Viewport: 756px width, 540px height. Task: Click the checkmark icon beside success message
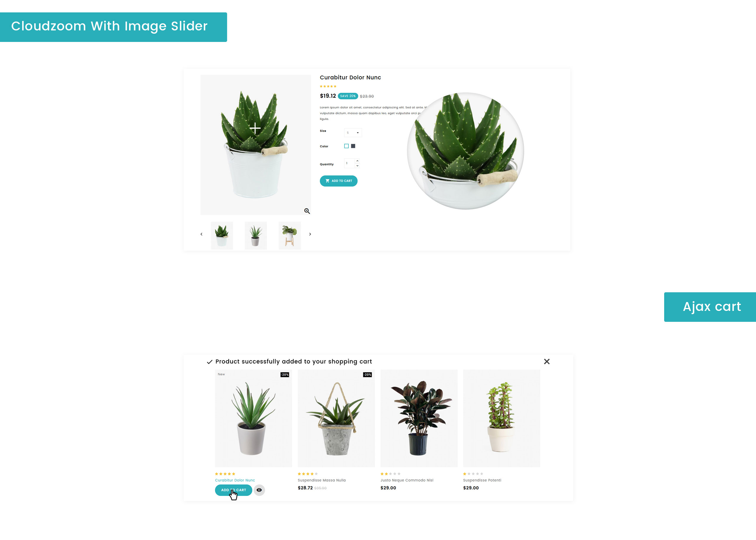click(x=210, y=362)
